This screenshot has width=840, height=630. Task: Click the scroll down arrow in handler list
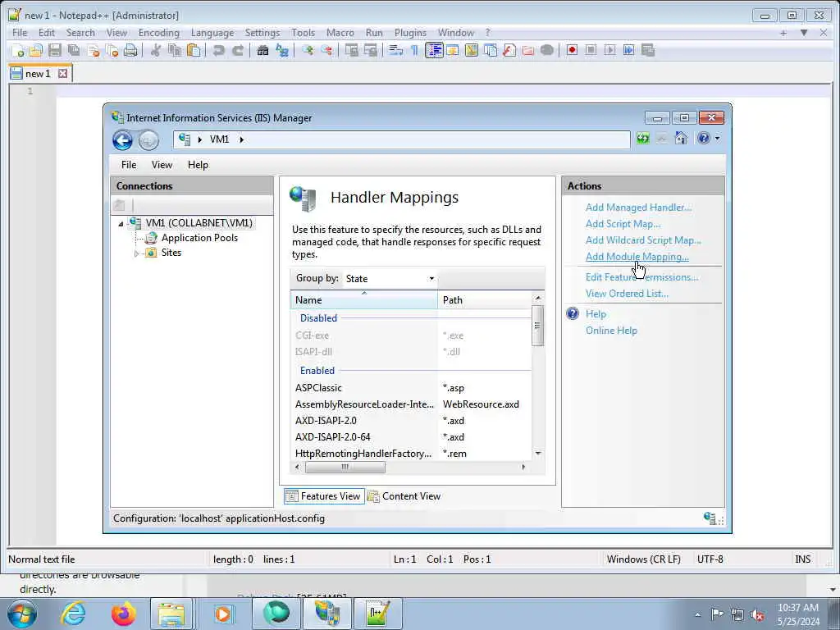(x=538, y=454)
